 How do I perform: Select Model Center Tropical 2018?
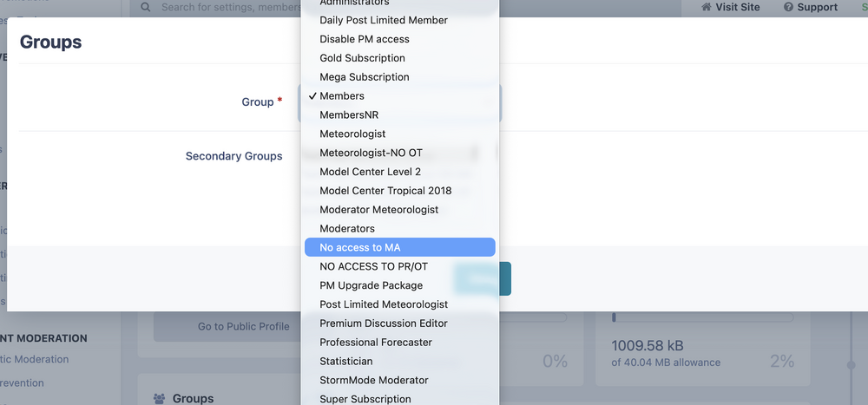click(x=385, y=191)
